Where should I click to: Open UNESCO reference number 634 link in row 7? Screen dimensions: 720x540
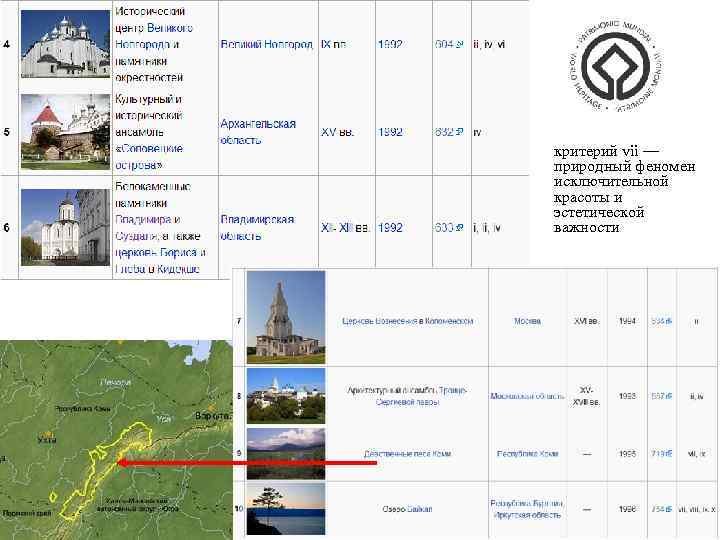662,321
